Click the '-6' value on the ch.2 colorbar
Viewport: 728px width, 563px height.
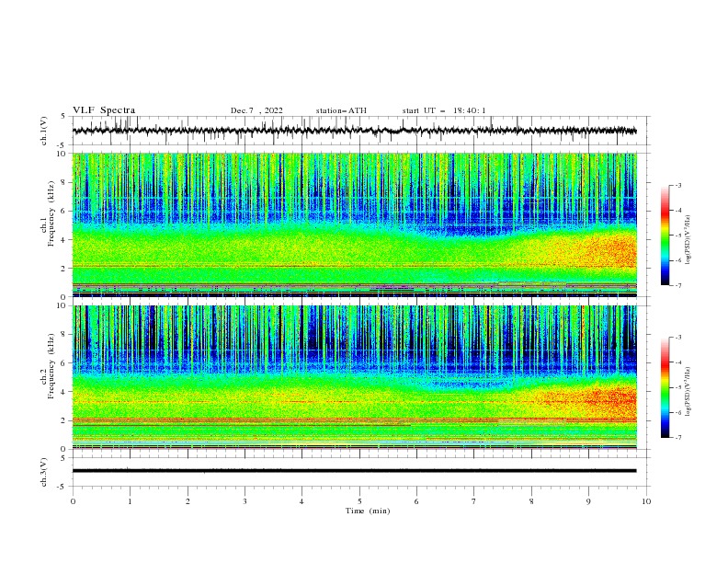tap(677, 412)
